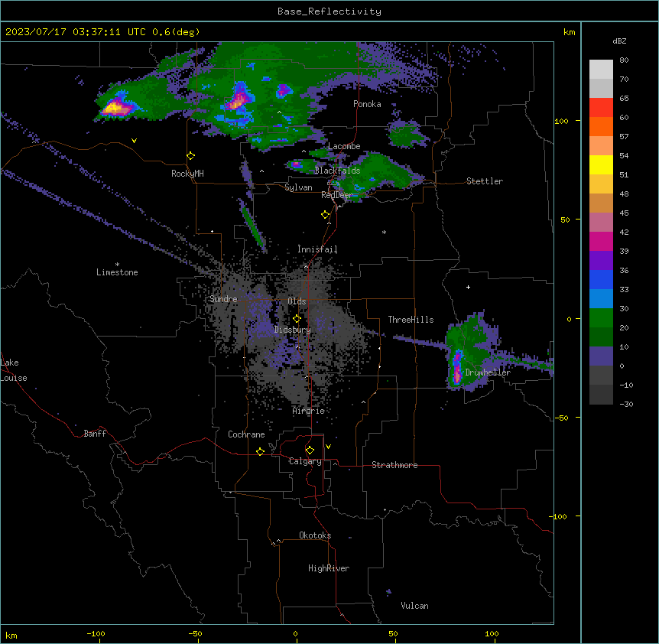Click the ThreeHills city label
The width and height of the screenshot is (659, 644).
pos(411,320)
